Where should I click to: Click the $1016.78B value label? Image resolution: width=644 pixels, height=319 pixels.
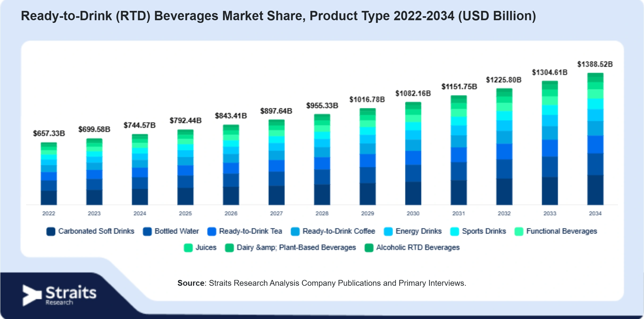click(367, 100)
